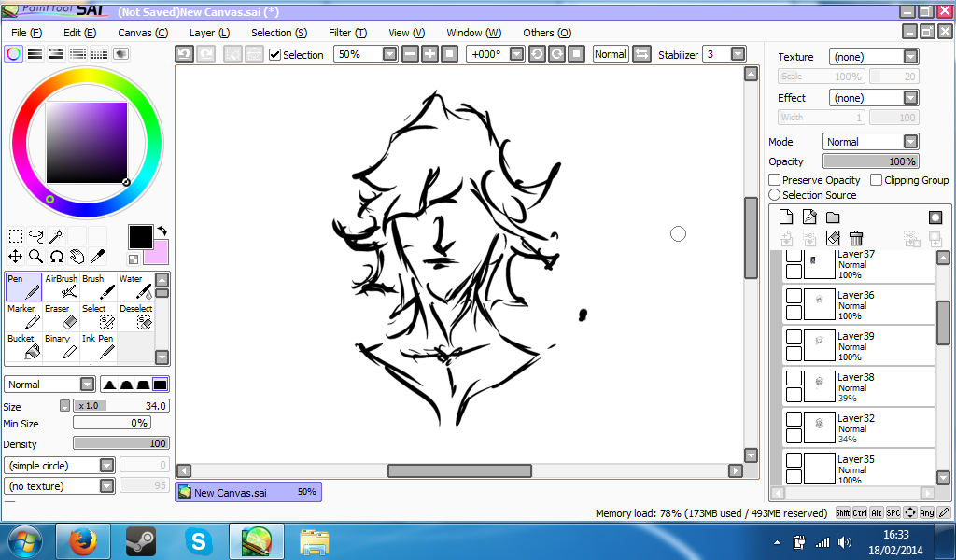Open the Edit menu
This screenshot has width=956, height=560.
click(80, 33)
